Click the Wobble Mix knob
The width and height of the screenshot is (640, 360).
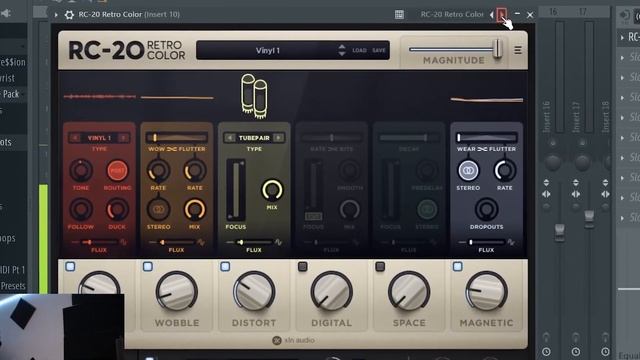tap(195, 209)
